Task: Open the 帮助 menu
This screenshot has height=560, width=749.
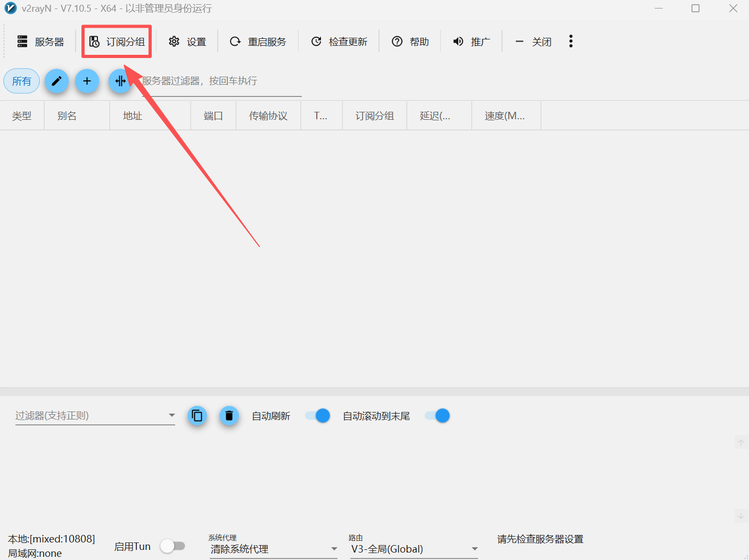Action: coord(410,42)
